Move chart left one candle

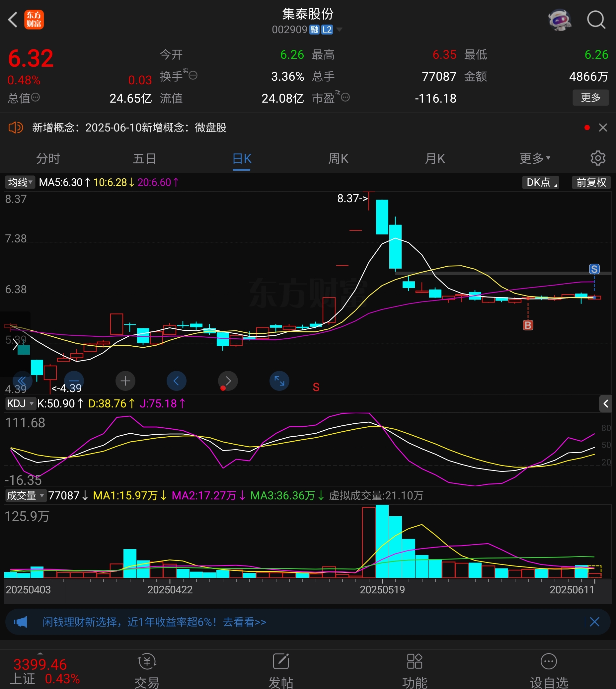click(x=176, y=381)
